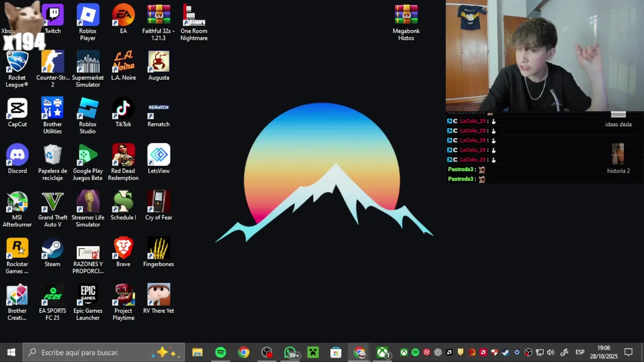Open the volume control in the tray

pyautogui.click(x=550, y=352)
